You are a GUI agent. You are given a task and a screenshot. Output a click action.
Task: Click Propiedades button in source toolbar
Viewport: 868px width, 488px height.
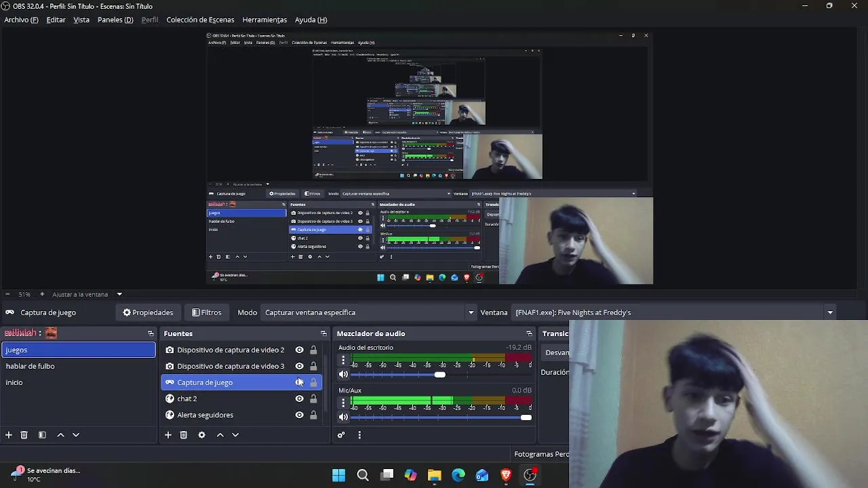click(x=148, y=312)
